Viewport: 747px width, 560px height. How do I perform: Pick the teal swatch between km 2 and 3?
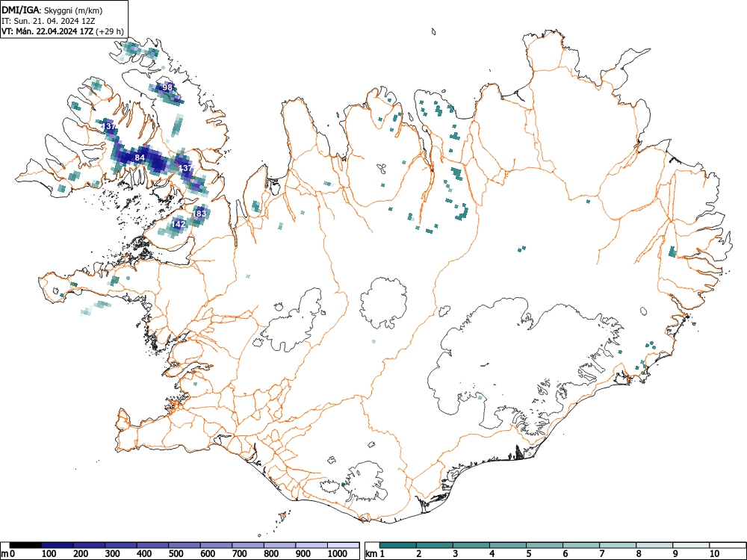coord(435,545)
